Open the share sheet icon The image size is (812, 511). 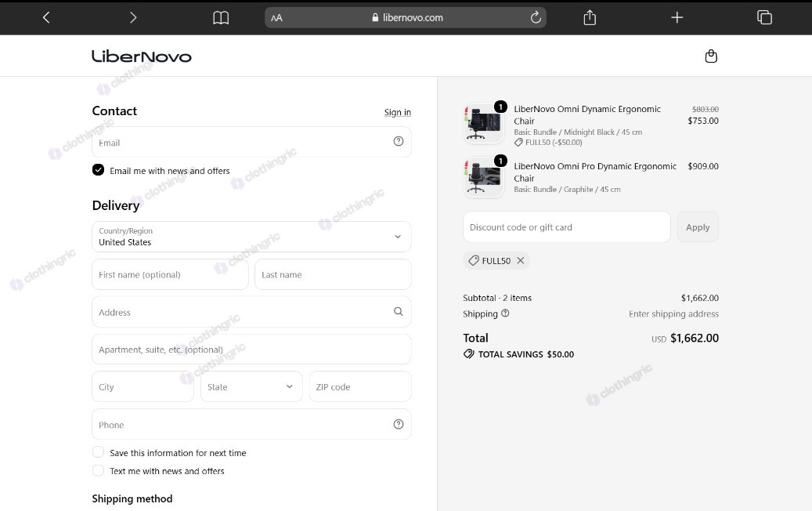pyautogui.click(x=590, y=17)
